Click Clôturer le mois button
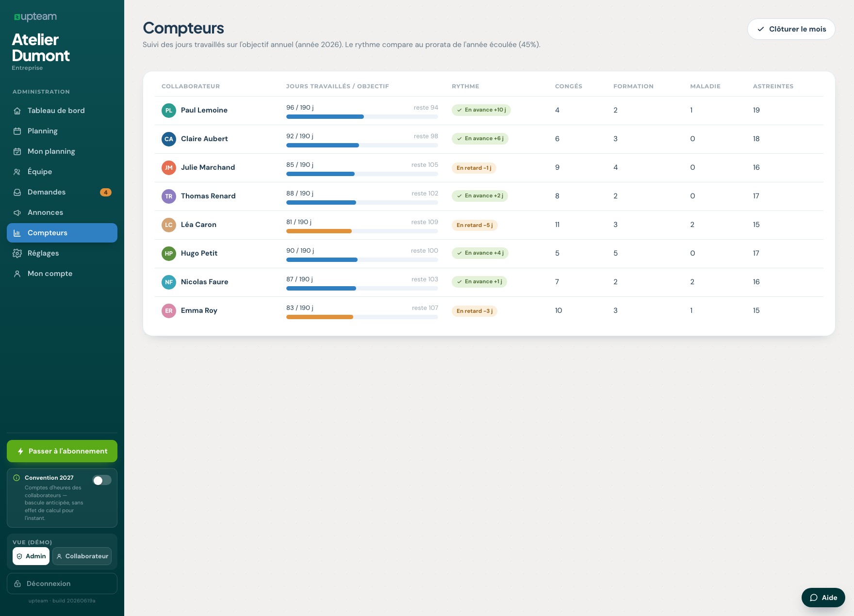Viewport: 854px width, 616px height. click(791, 29)
